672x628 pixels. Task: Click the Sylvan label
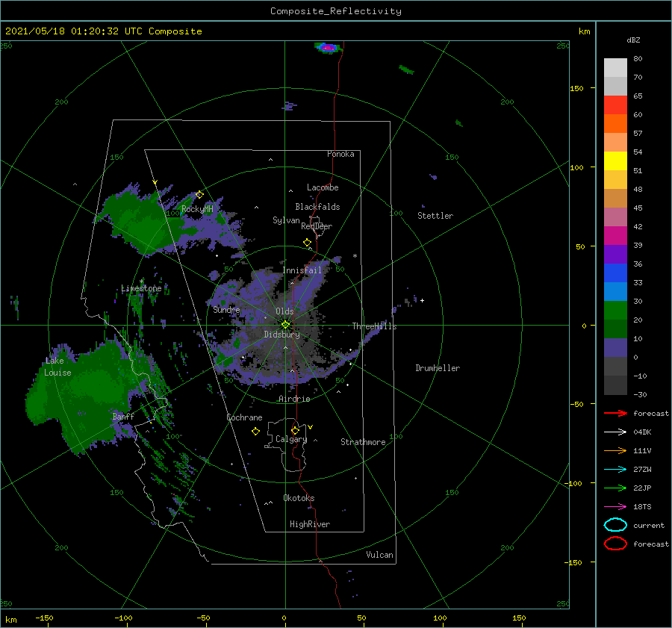[286, 220]
